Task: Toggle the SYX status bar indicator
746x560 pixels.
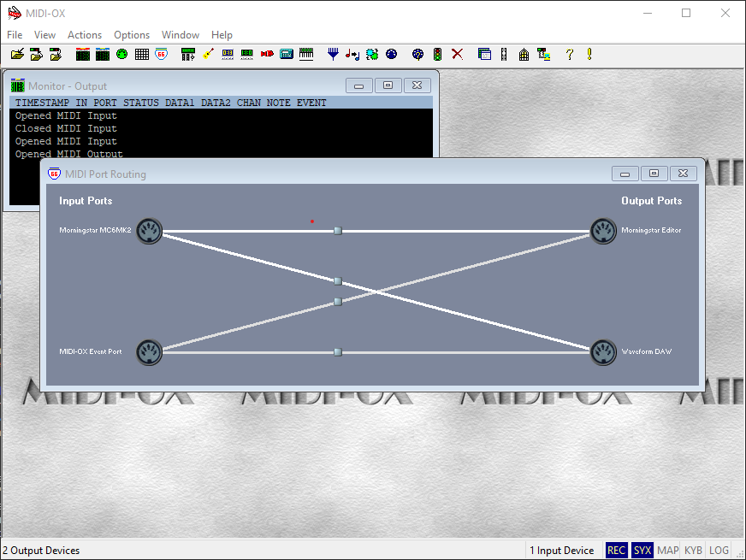Action: click(x=642, y=551)
